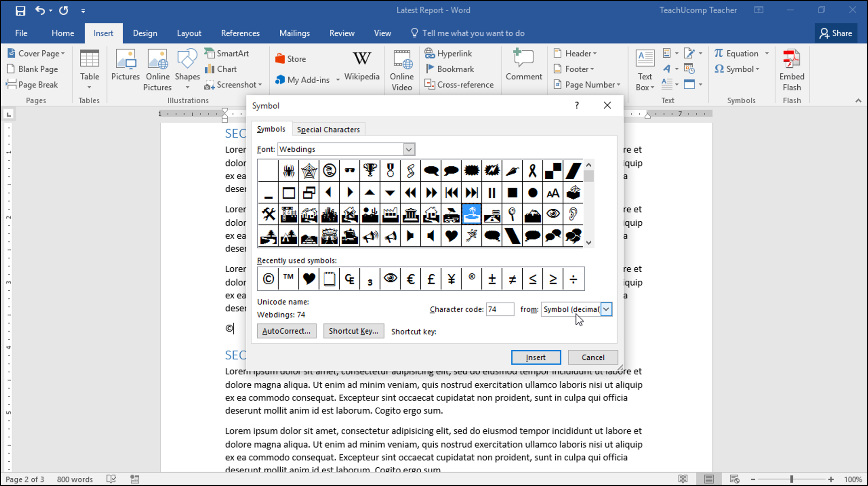
Task: Insert a Chart
Action: 220,69
